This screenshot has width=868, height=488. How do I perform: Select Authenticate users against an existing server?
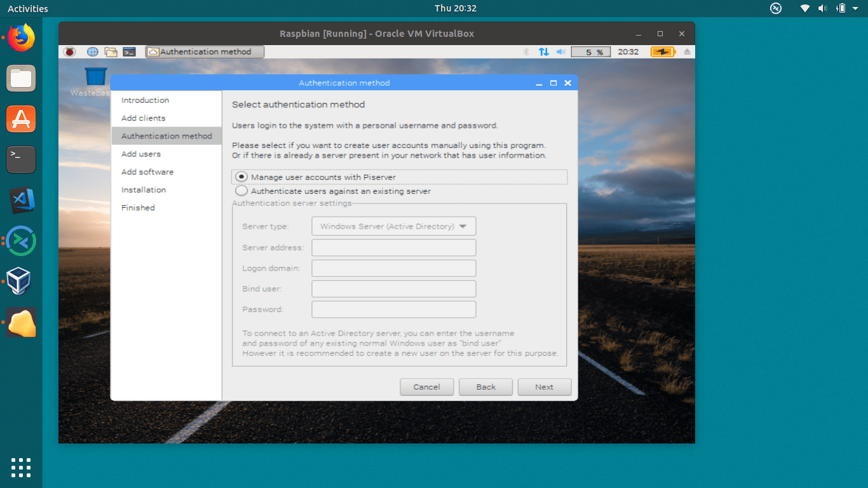(x=241, y=191)
